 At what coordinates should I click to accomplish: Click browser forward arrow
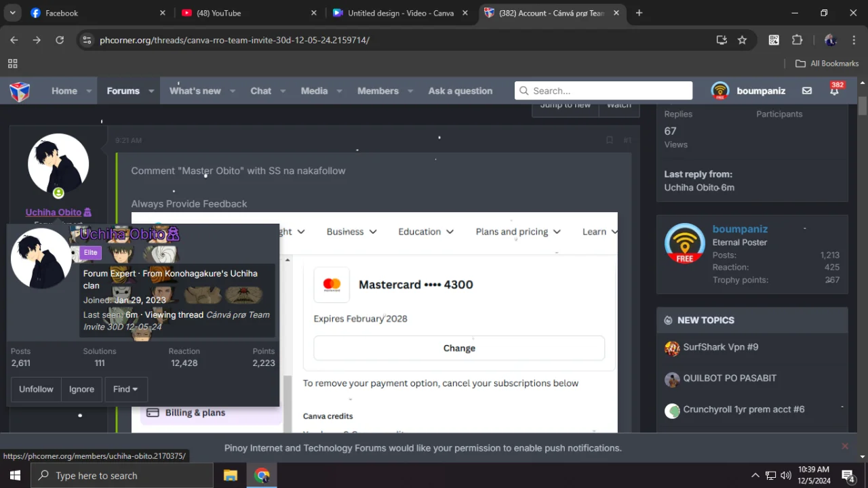[37, 40]
